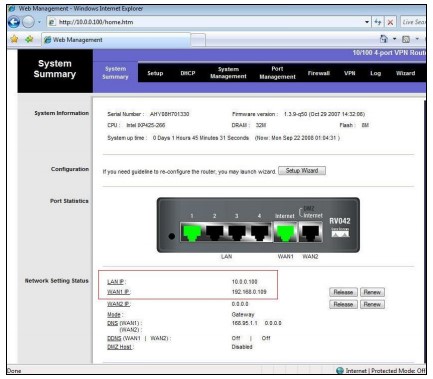
Task: Switch to the Firewall tab
Action: click(319, 73)
